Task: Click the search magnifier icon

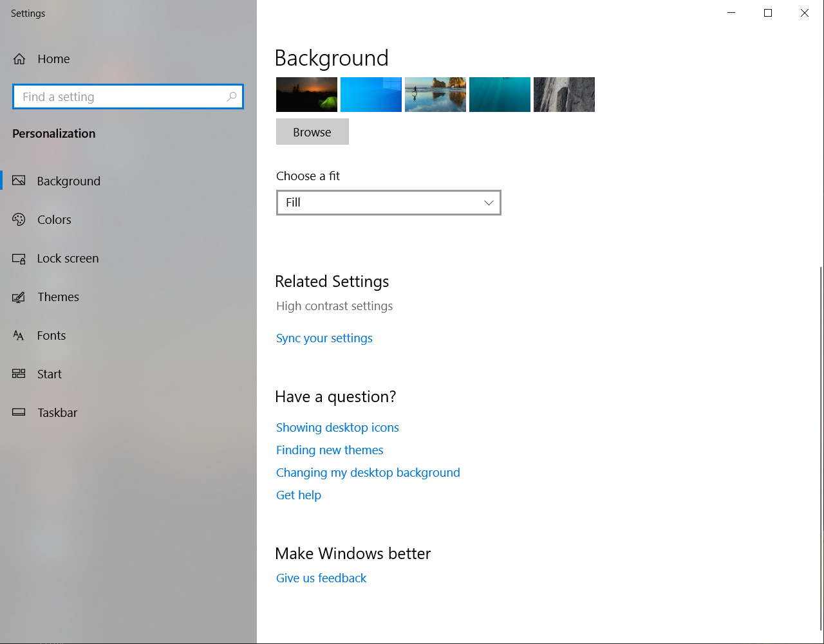Action: (232, 97)
